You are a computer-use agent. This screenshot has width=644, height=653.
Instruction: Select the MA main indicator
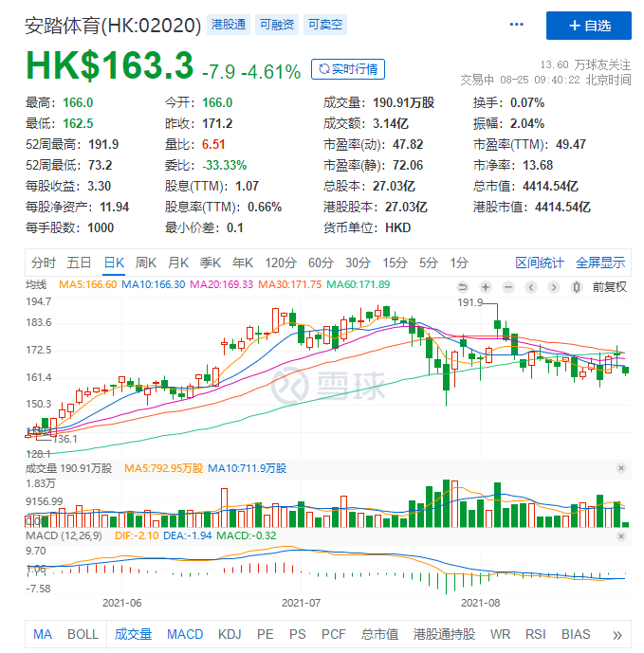tap(43, 634)
